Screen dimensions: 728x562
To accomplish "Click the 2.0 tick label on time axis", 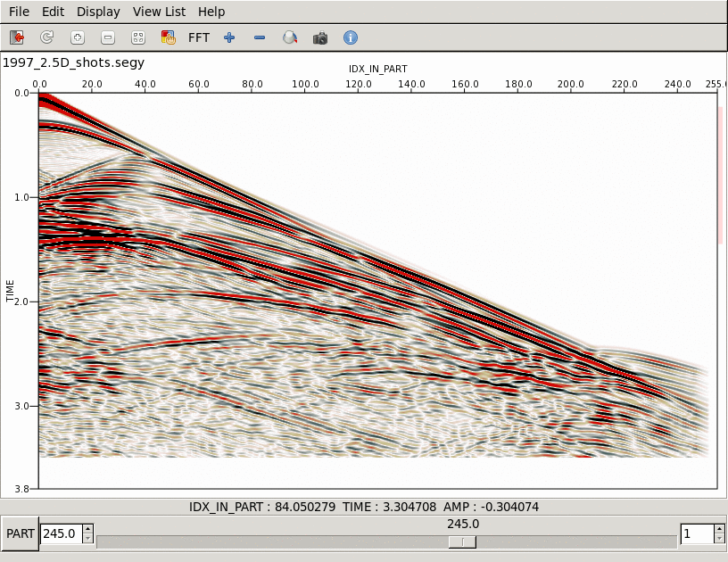I will pyautogui.click(x=21, y=302).
